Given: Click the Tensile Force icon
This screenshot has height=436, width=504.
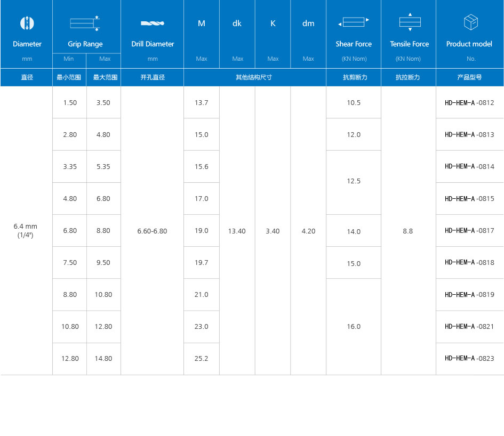Looking at the screenshot, I should tap(410, 22).
